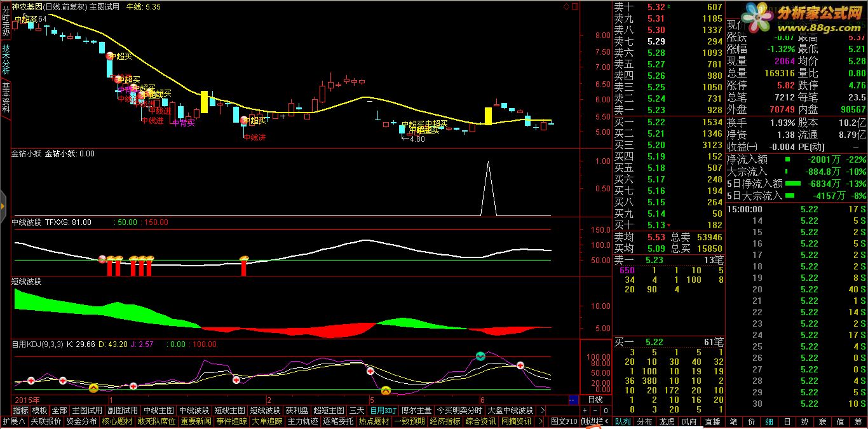Click the 金钻小妖 spike on indicator
This screenshot has width=868, height=429.
[487, 187]
